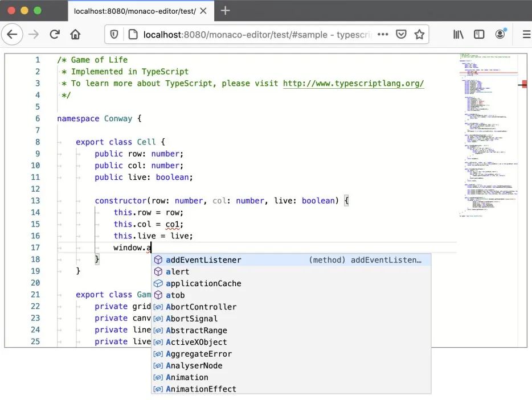Click 'Implemented in TypeScript' comment
Viewport: 532px width, 400px height.
[130, 72]
